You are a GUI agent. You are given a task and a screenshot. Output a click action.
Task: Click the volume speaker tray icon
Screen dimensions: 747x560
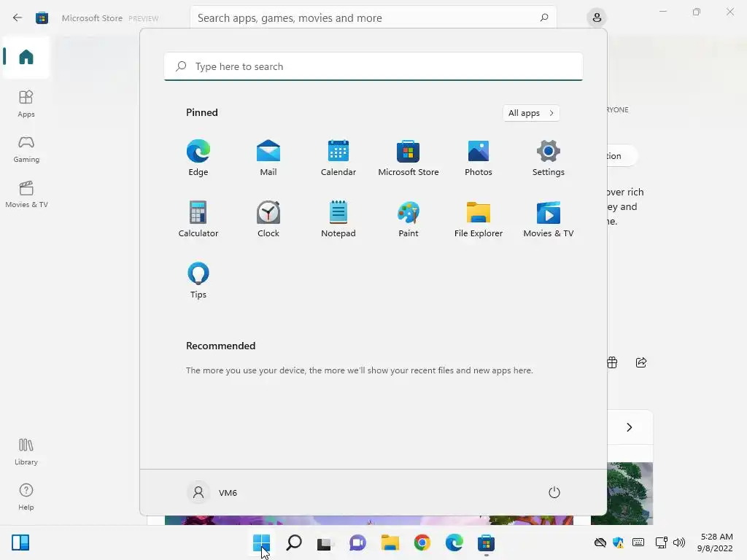click(679, 542)
